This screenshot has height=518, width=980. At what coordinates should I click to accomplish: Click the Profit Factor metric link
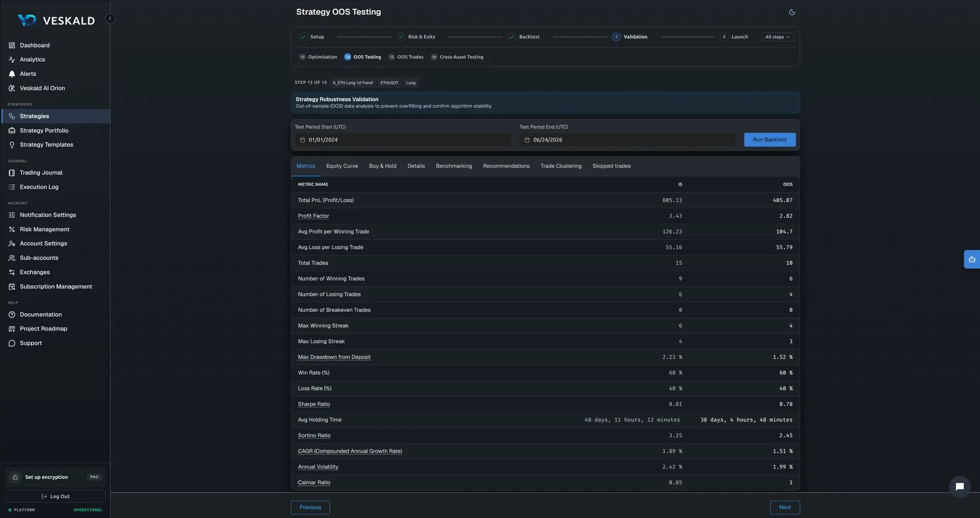point(313,216)
